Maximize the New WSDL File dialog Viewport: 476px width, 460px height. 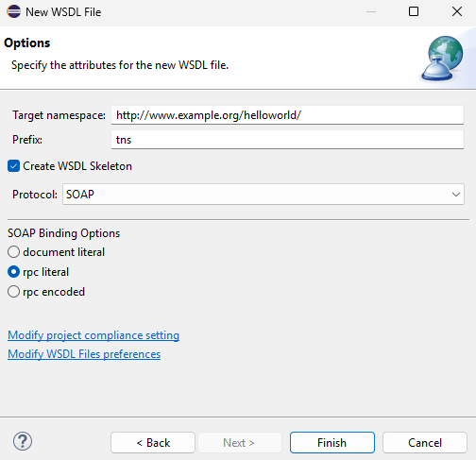click(x=414, y=11)
